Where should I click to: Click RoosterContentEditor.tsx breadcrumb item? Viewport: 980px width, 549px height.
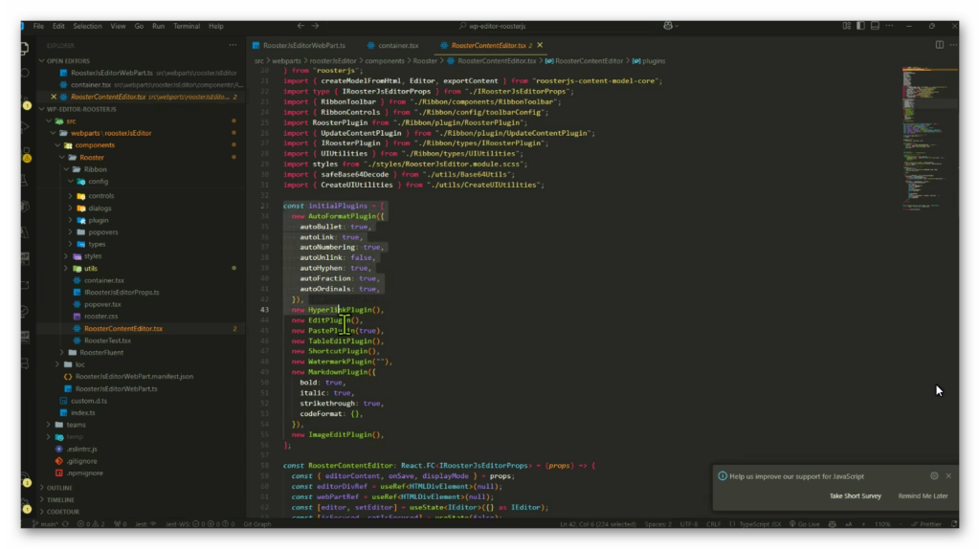point(497,60)
